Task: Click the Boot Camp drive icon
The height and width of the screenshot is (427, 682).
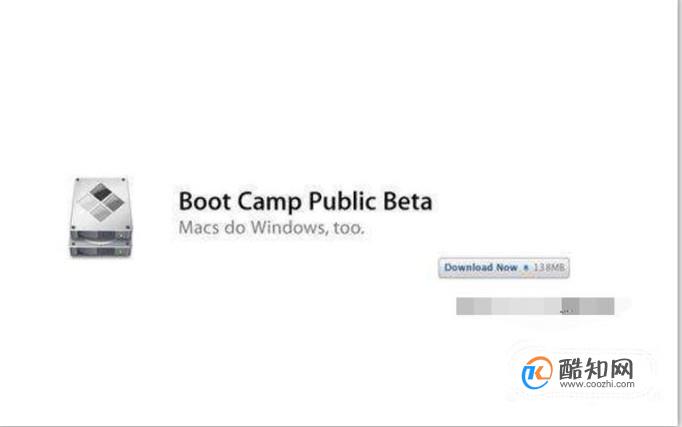Action: click(x=100, y=217)
